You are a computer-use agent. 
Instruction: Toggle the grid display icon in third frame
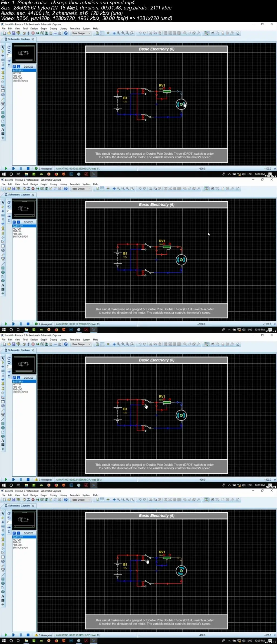click(102, 344)
